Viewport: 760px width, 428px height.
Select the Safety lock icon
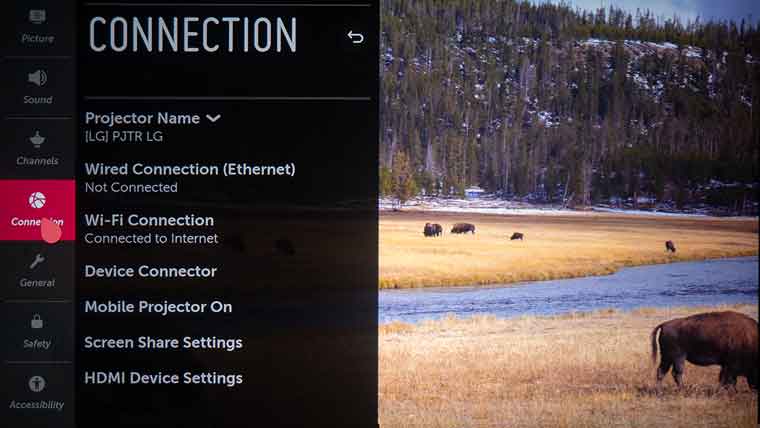click(37, 322)
